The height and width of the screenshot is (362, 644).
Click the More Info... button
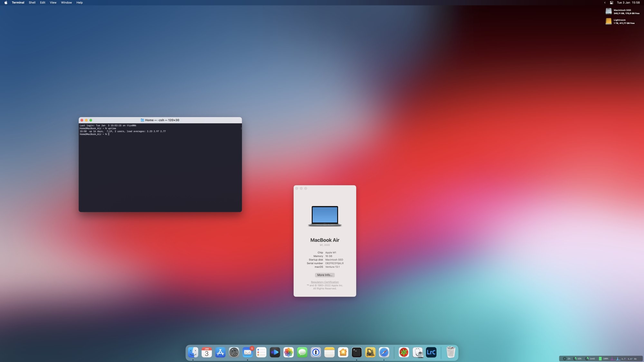tap(325, 275)
